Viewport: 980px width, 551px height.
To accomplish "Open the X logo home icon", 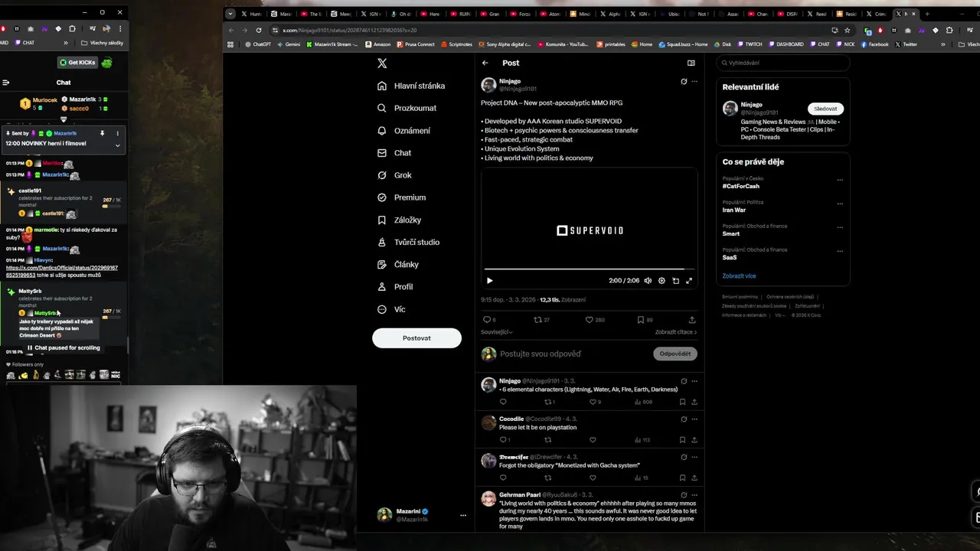I will click(382, 64).
